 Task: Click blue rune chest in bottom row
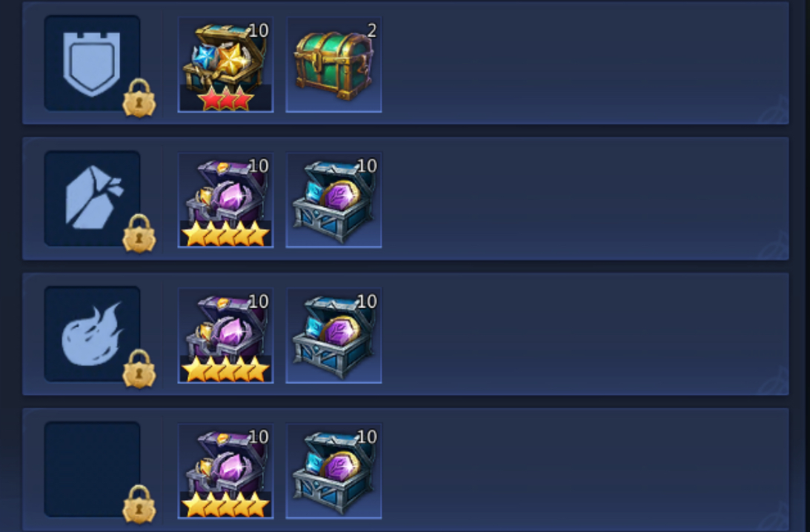[333, 471]
